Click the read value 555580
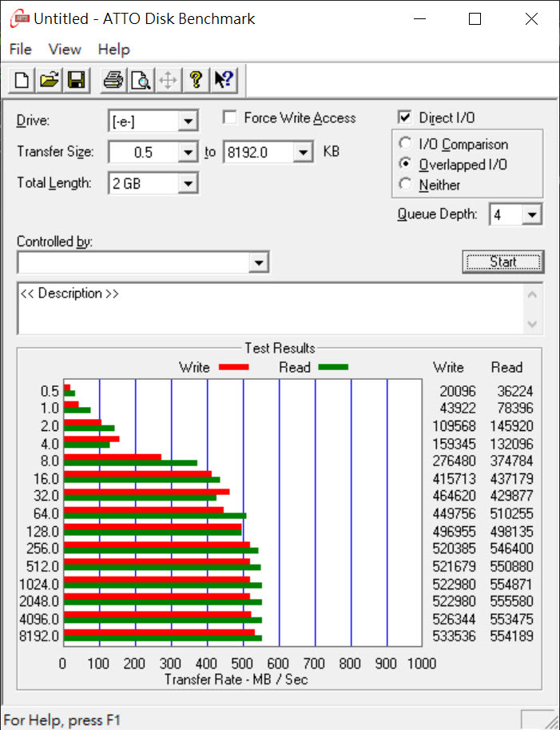The image size is (560, 730). [x=511, y=601]
